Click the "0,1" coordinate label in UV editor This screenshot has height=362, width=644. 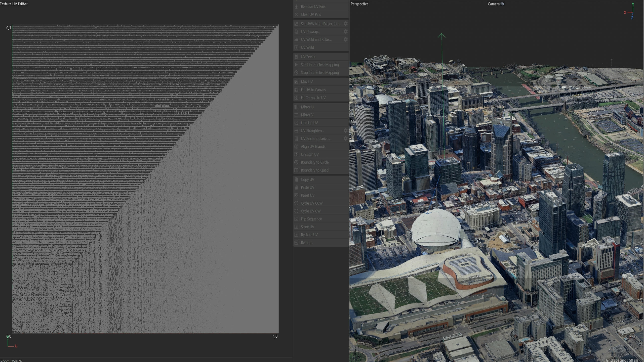9,28
